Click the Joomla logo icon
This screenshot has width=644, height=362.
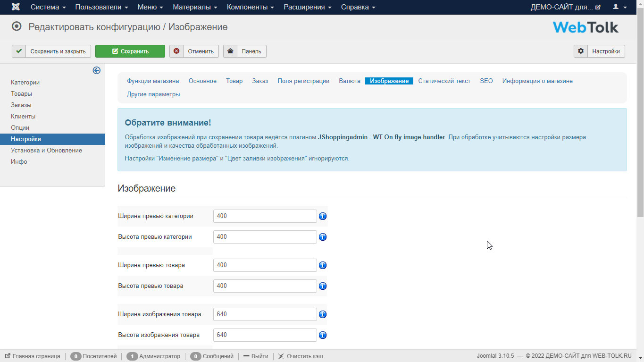pyautogui.click(x=16, y=7)
